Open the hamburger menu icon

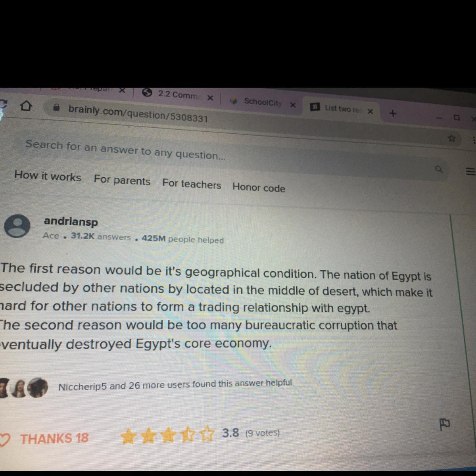pyautogui.click(x=470, y=171)
